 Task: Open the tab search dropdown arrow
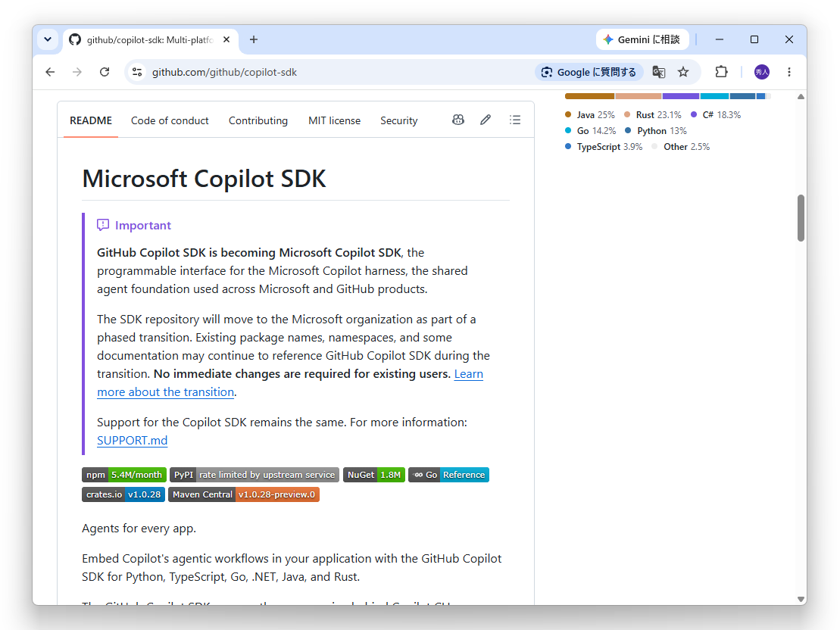coord(48,39)
